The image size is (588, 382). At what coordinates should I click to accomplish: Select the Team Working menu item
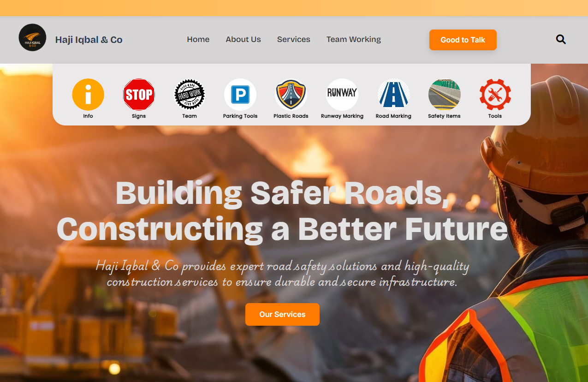click(354, 40)
